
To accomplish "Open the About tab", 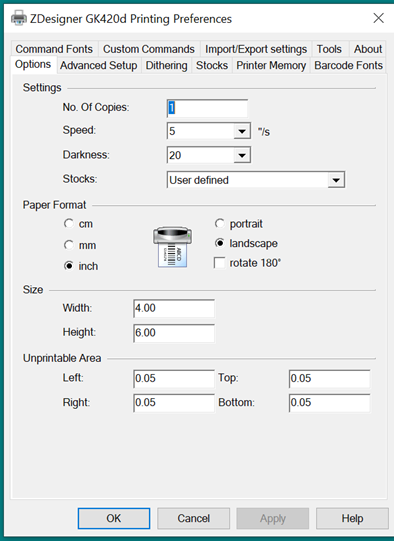I will pyautogui.click(x=368, y=49).
